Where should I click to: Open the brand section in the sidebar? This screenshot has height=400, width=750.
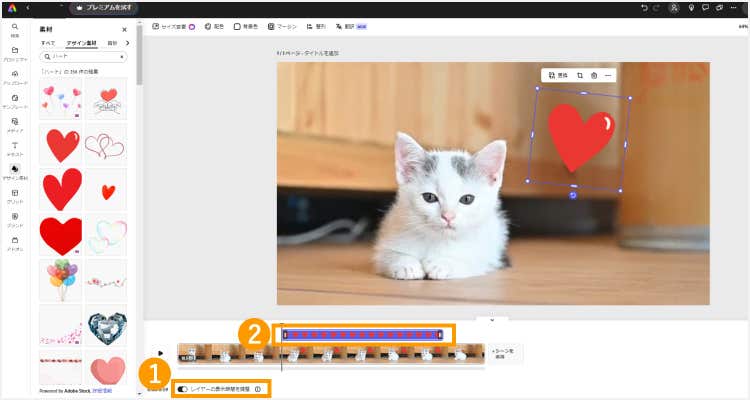15,220
